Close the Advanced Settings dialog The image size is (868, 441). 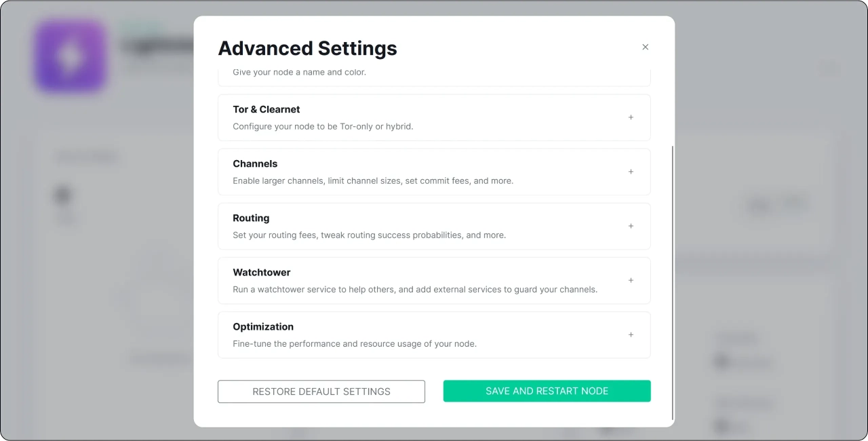click(645, 47)
